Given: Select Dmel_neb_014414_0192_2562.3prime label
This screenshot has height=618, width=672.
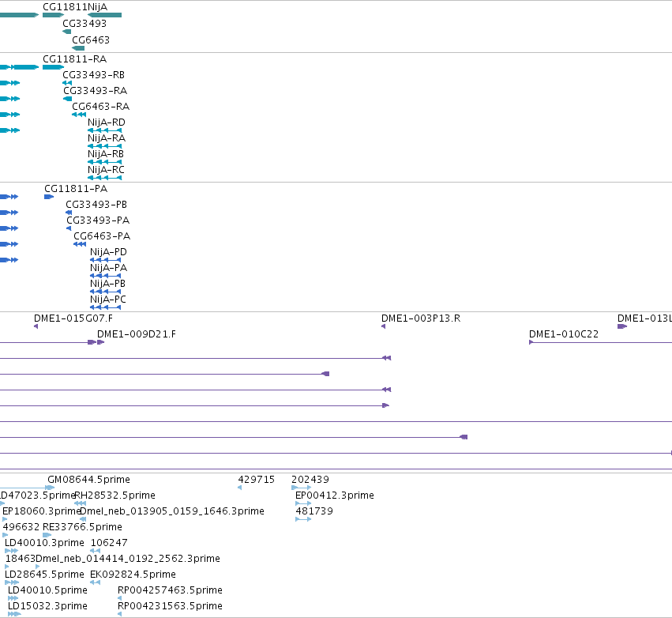Looking at the screenshot, I should (x=128, y=559).
